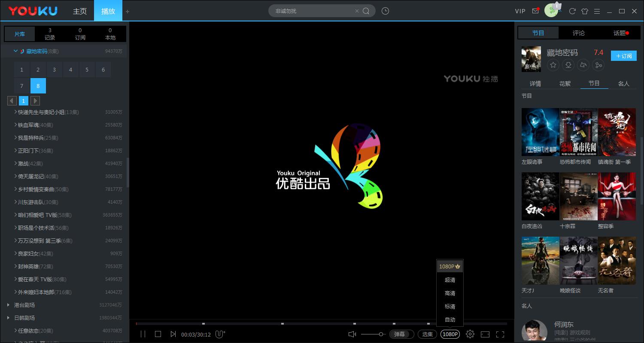
Task: Expand the 封神英雄 series
Action: point(15,266)
